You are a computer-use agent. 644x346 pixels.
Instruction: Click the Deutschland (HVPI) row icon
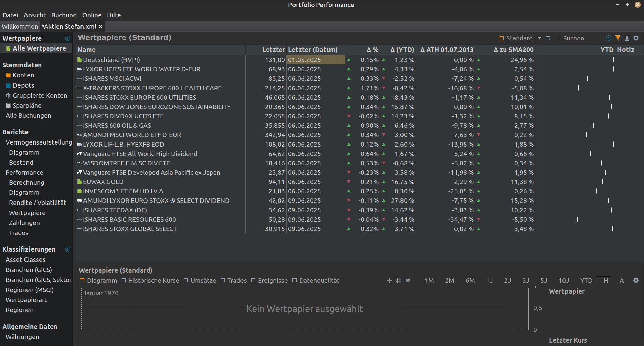pyautogui.click(x=79, y=60)
